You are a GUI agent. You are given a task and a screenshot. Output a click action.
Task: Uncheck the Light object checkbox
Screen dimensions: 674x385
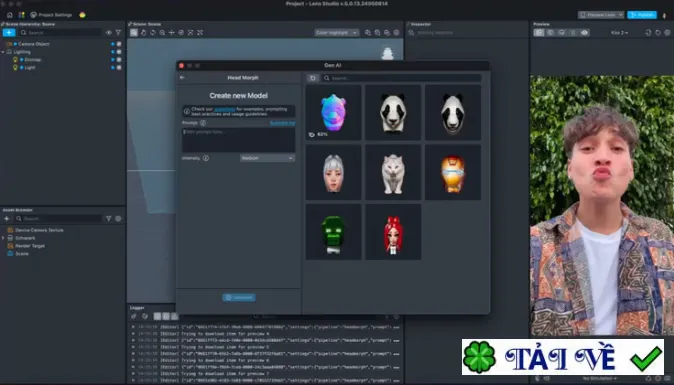[x=119, y=67]
